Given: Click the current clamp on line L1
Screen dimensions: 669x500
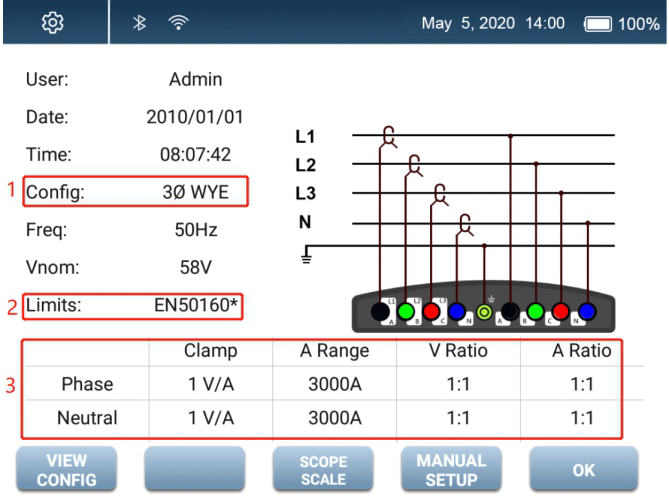Looking at the screenshot, I should [x=391, y=136].
